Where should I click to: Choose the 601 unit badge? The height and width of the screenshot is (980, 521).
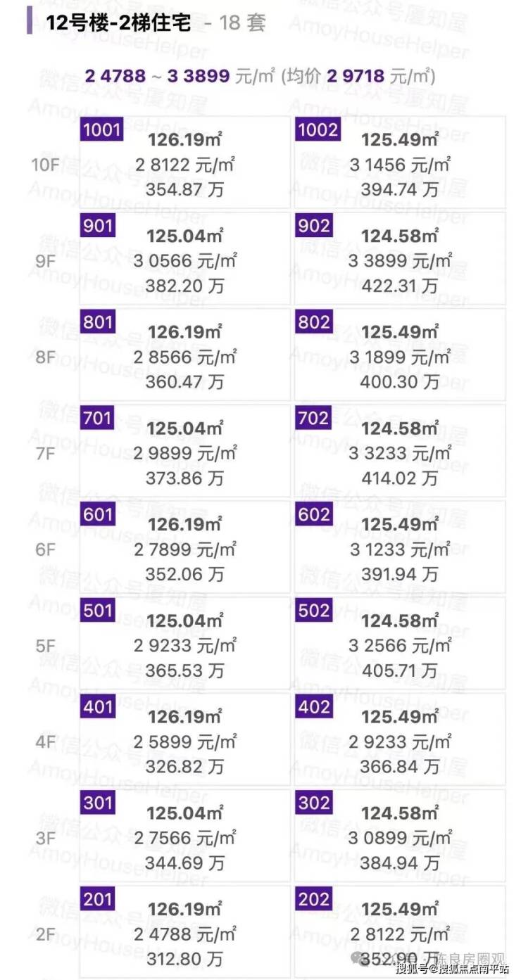point(98,514)
